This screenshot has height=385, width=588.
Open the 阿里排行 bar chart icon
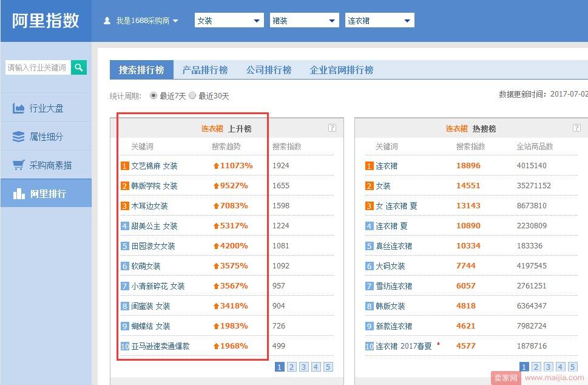coord(19,194)
